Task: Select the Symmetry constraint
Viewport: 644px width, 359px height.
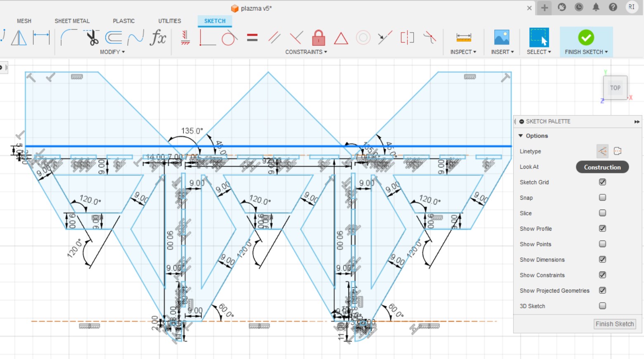Action: click(x=407, y=38)
